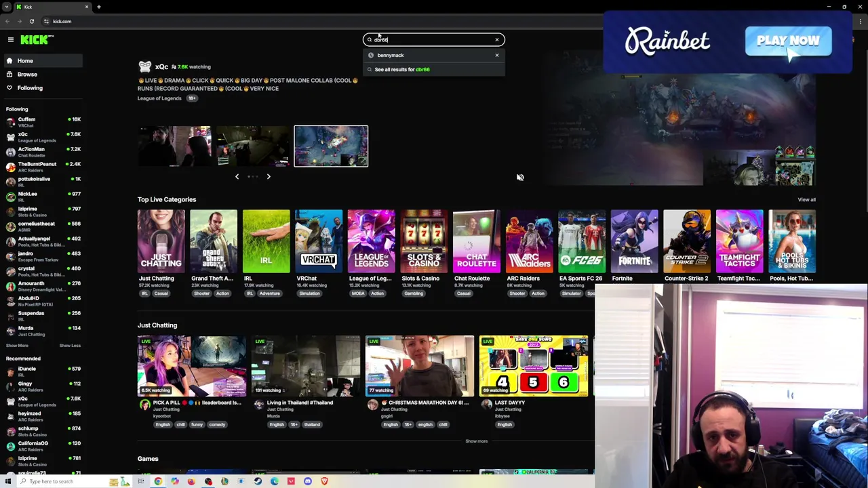Image resolution: width=868 pixels, height=488 pixels.
Task: Remove bennymack from search history
Action: (496, 56)
